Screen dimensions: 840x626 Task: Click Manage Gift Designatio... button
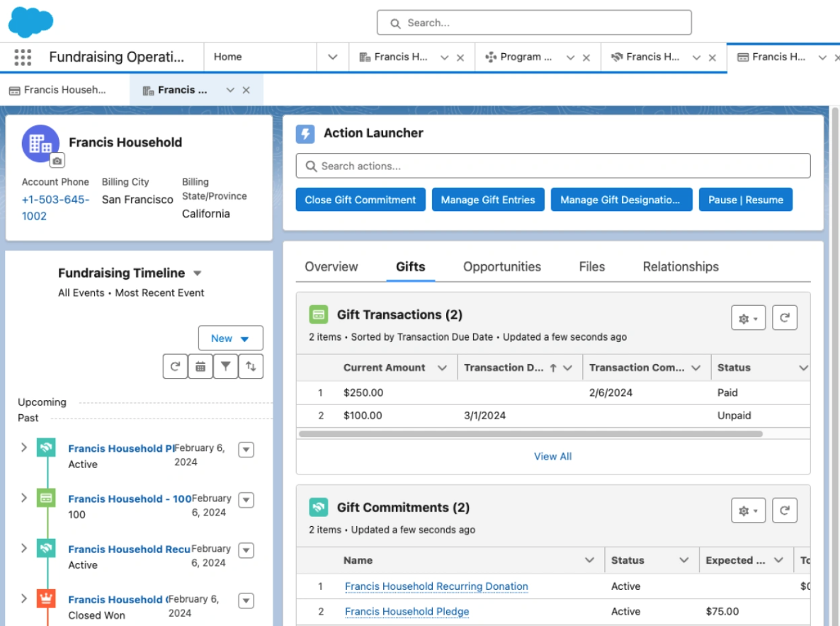(x=621, y=200)
